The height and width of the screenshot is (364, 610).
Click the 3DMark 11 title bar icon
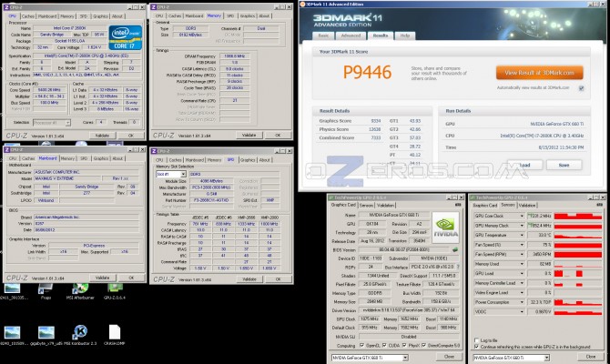[x=302, y=4]
